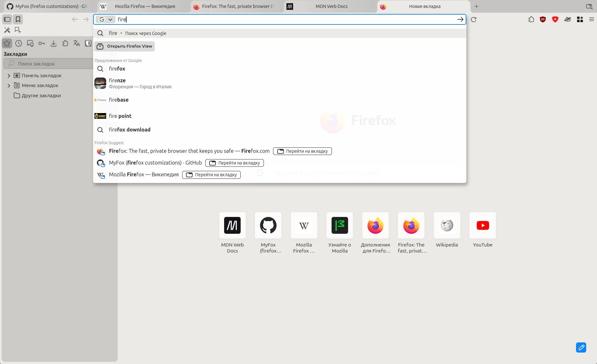Image resolution: width=597 pixels, height=364 pixels.
Task: Select the Bookmarks star sidebar icon
Action: 7,43
